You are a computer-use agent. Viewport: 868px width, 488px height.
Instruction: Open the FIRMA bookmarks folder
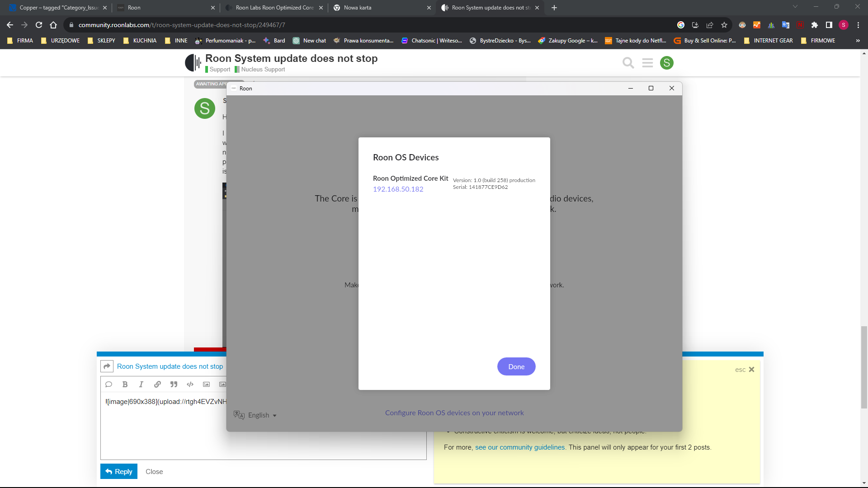coord(20,41)
